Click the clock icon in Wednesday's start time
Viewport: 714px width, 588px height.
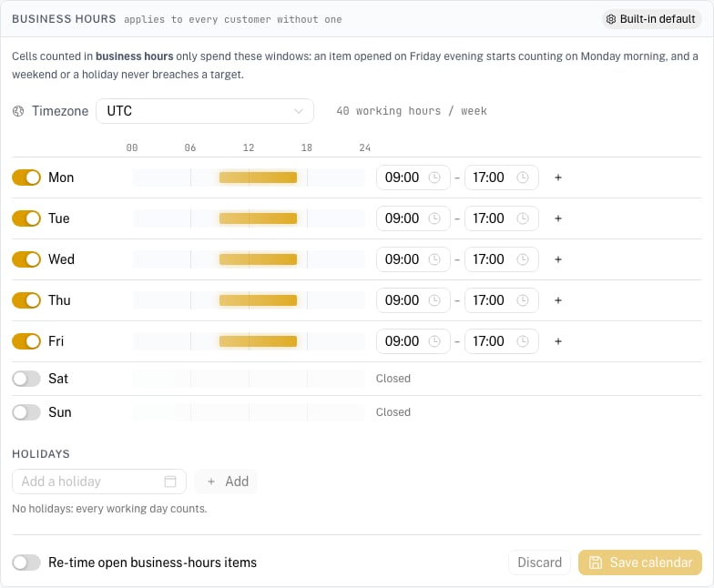(434, 259)
